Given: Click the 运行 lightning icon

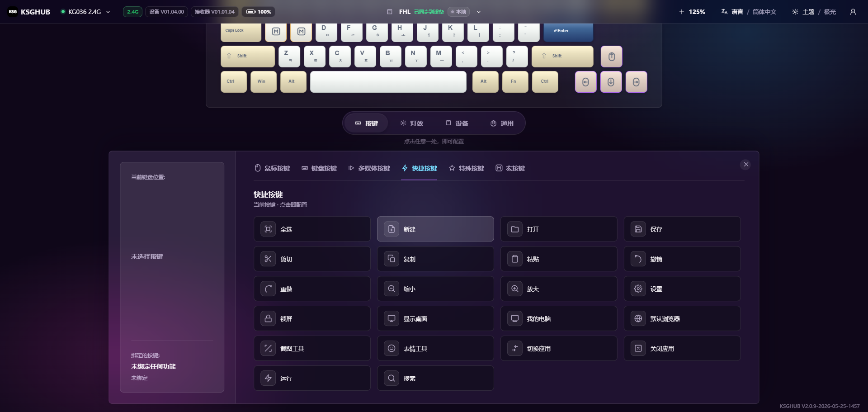Looking at the screenshot, I should coord(268,378).
